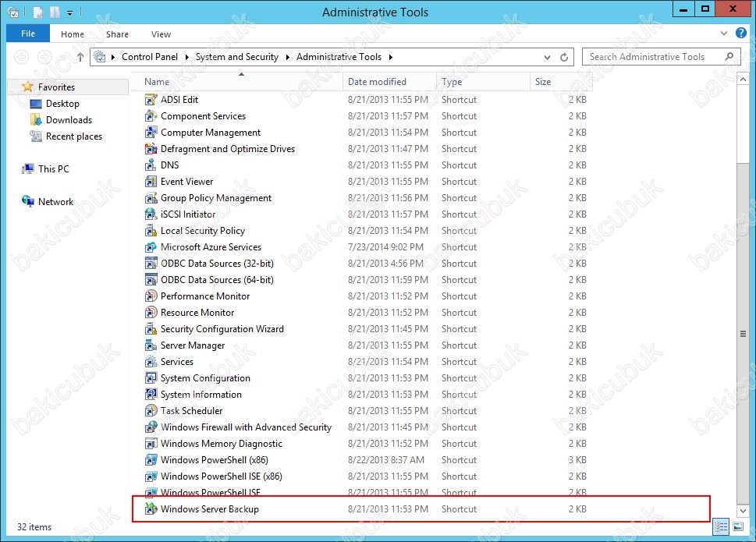Switch to the Home ribbon tab
The width and height of the screenshot is (756, 542).
click(x=73, y=34)
